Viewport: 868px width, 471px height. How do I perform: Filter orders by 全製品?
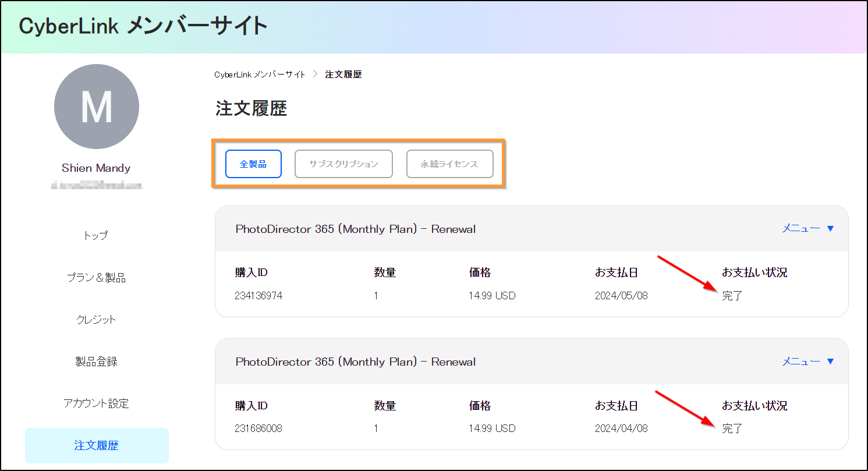(253, 164)
